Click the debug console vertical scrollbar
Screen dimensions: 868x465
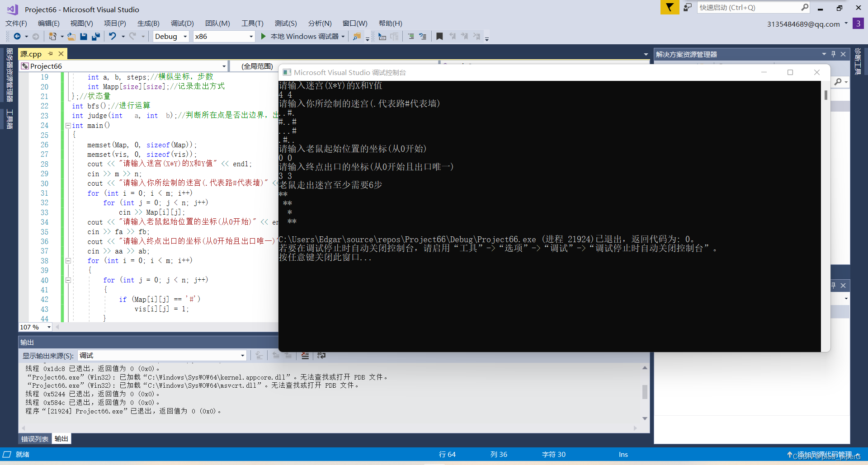[826, 95]
